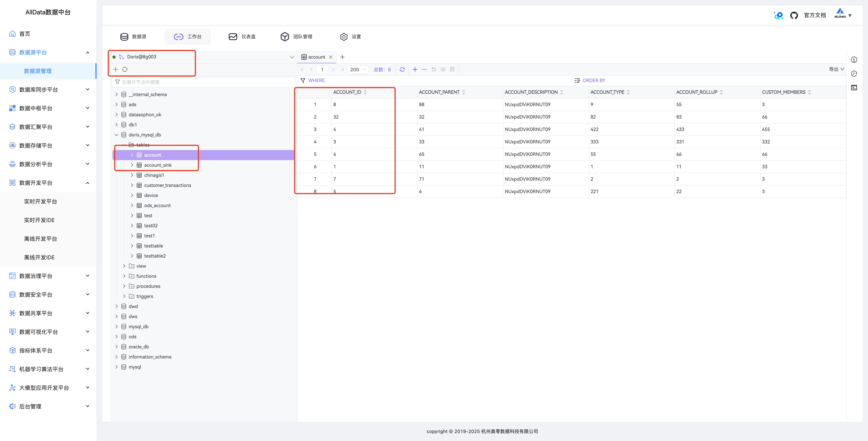Viewport: 868px width, 441px height.
Task: Open the GitHub repository icon
Action: click(x=794, y=16)
